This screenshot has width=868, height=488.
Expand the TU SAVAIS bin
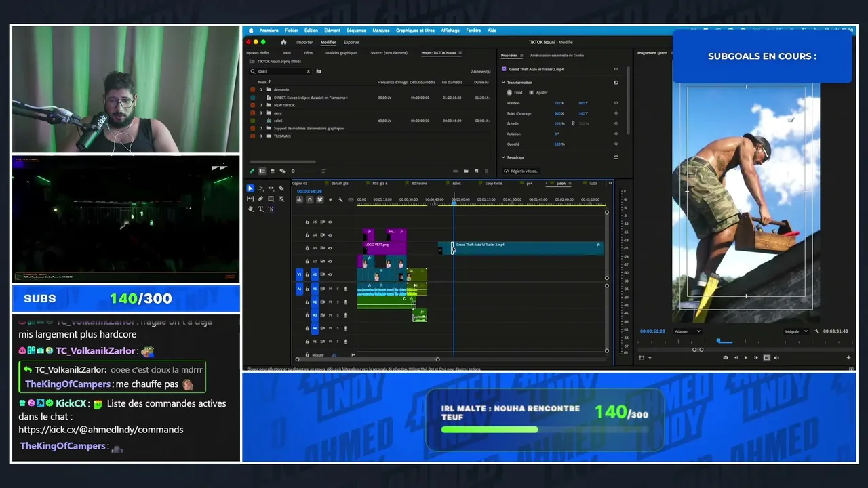(x=261, y=136)
